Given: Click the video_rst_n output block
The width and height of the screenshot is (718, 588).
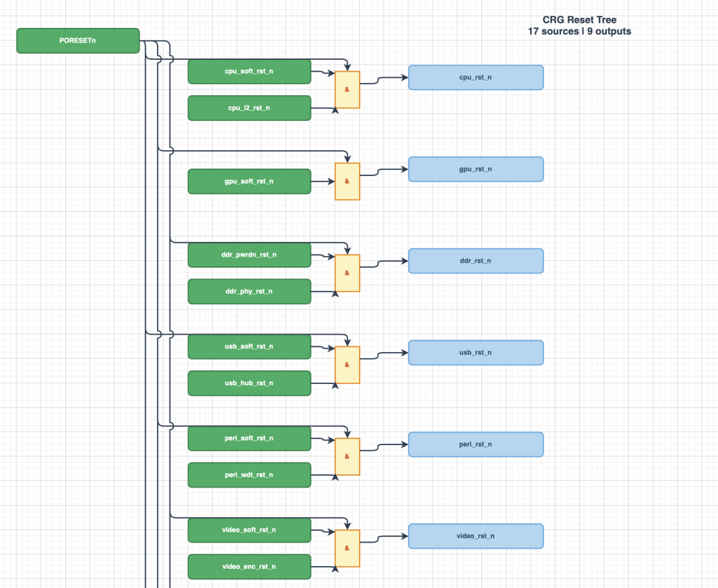Looking at the screenshot, I should [x=476, y=536].
